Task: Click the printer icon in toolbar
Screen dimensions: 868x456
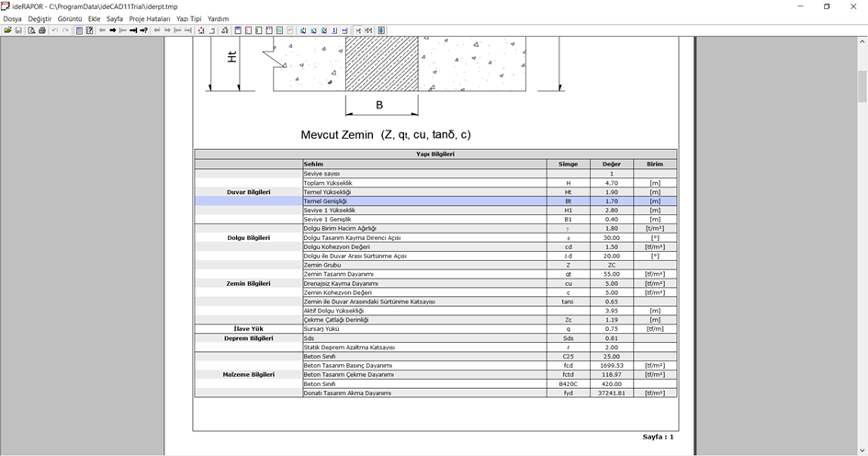Action: 42,30
